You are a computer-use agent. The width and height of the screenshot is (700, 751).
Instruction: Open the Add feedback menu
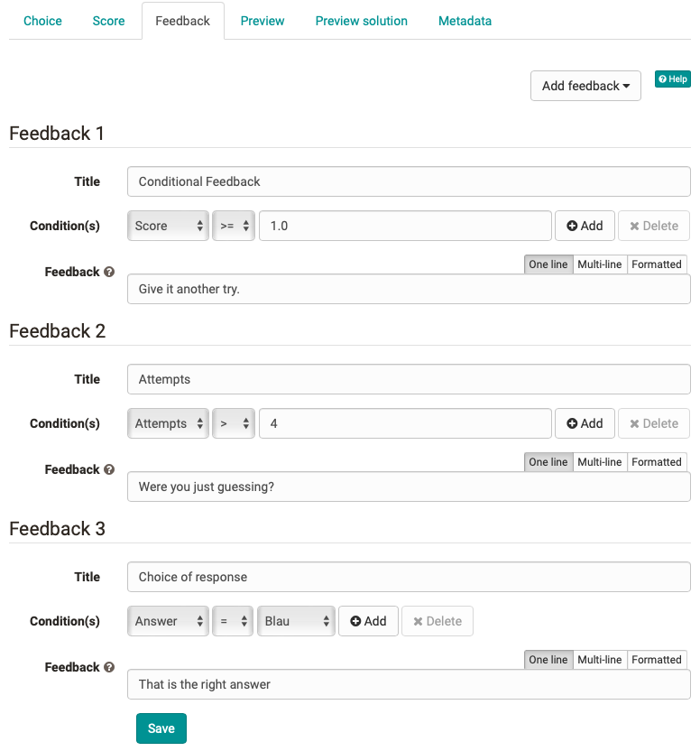[x=585, y=86]
